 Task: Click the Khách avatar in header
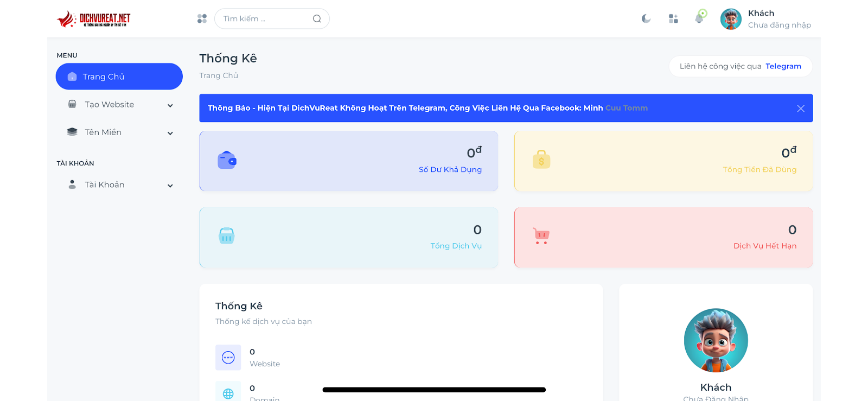(731, 20)
